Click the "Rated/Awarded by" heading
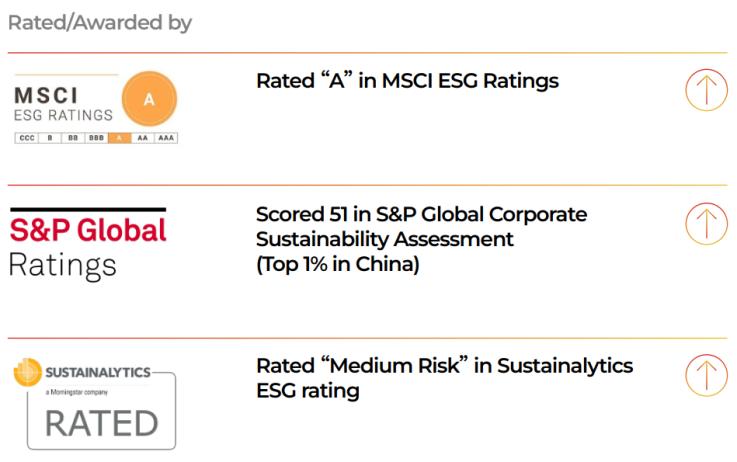 click(x=100, y=23)
